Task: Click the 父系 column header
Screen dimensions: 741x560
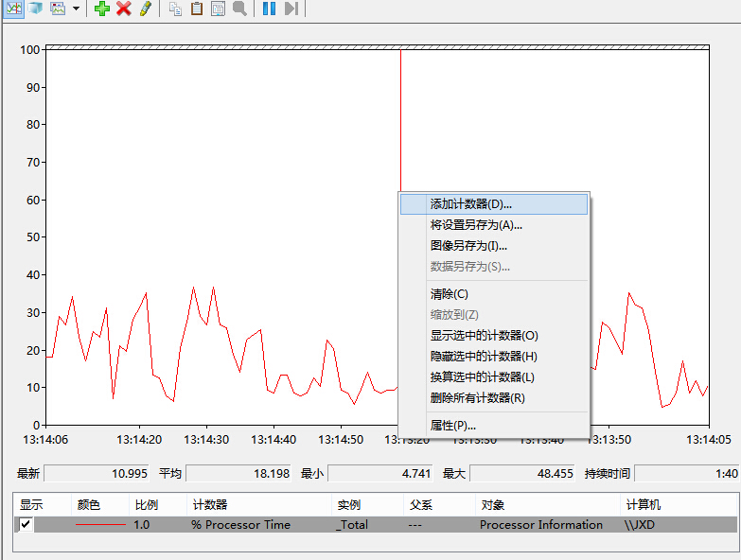Action: tap(439, 505)
